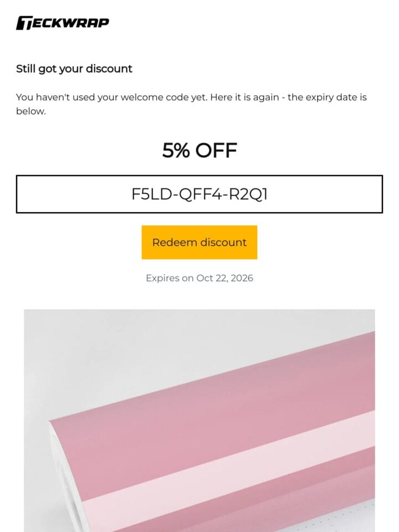Select the F5LD-QFF4-R2Q1 discount code
Screen dimensions: 399x532
pyautogui.click(x=199, y=194)
